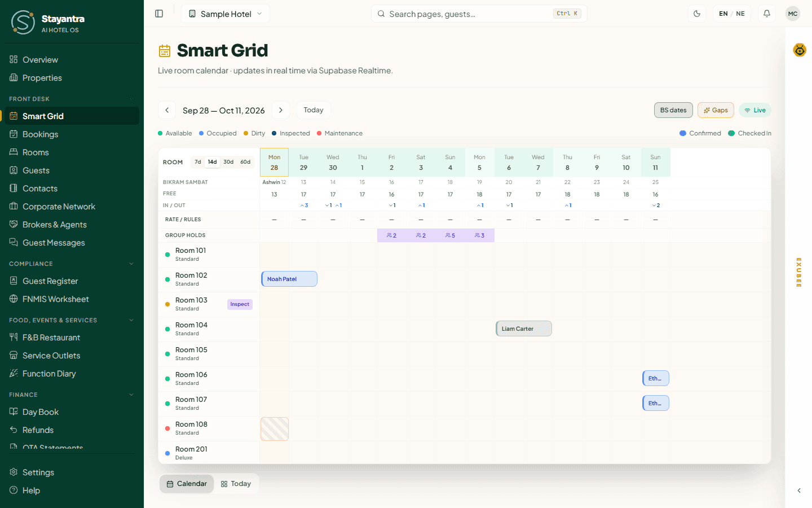Image resolution: width=812 pixels, height=508 pixels.
Task: Click the FNMIS Worksheet globe icon
Action: pos(14,299)
